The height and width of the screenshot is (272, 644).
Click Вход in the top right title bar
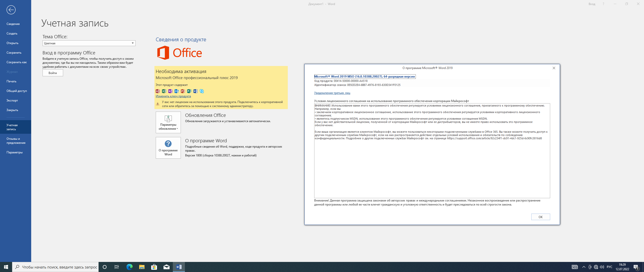pyautogui.click(x=592, y=4)
